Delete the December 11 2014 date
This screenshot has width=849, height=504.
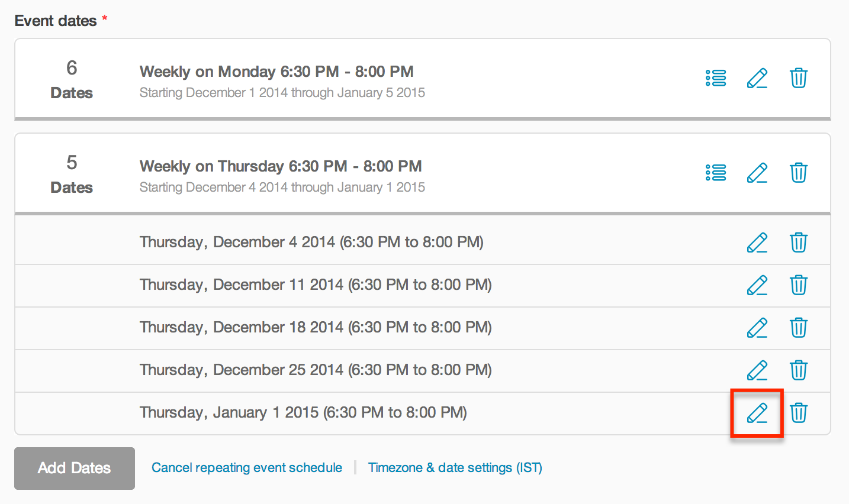click(x=799, y=285)
